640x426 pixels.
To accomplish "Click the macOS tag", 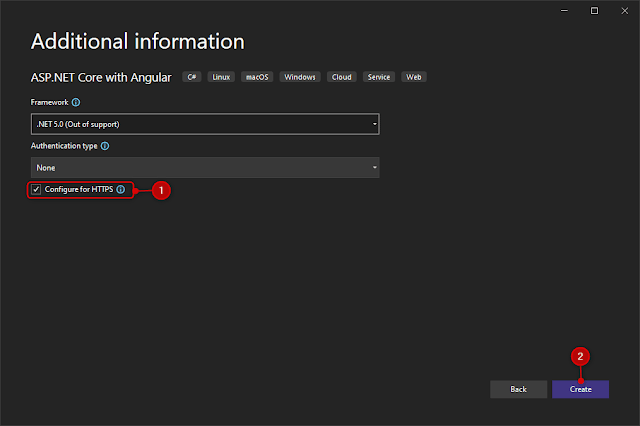I will pyautogui.click(x=257, y=77).
